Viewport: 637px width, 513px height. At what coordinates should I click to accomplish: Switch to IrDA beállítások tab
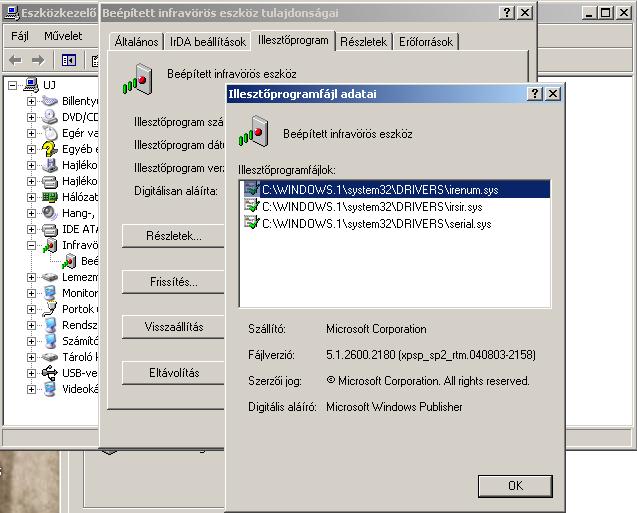pyautogui.click(x=208, y=41)
